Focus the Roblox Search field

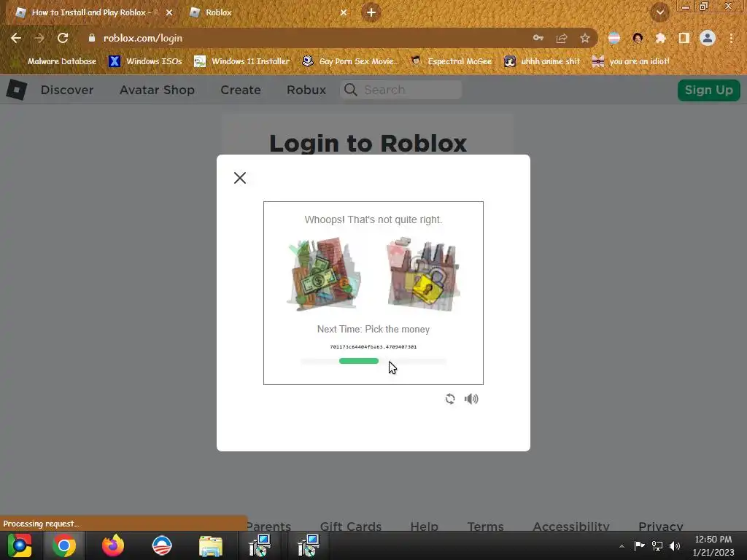[401, 90]
